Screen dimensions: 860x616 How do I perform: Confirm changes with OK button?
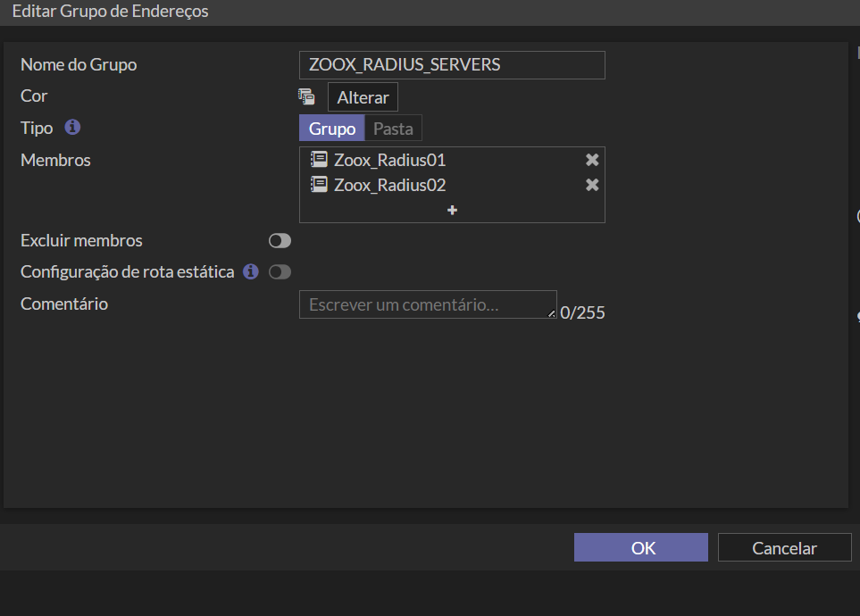[x=640, y=547]
